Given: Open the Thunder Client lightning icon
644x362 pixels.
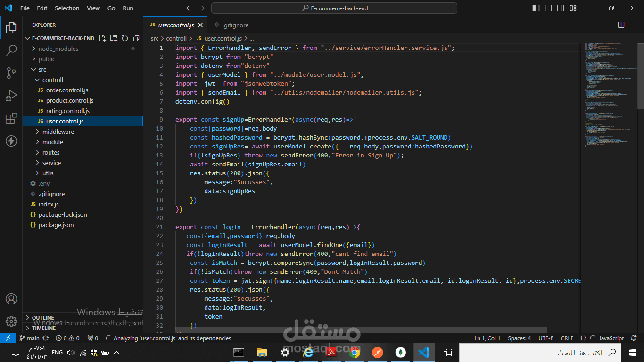Looking at the screenshot, I should coord(11,141).
